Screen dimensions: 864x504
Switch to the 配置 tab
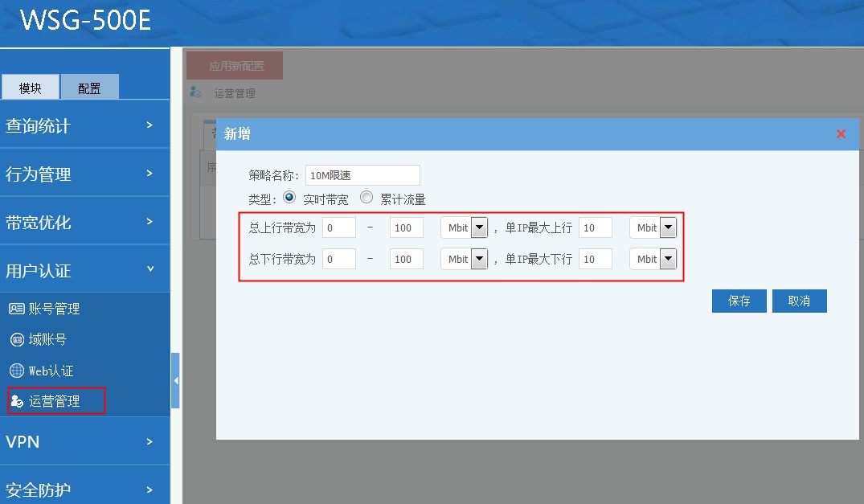point(89,88)
